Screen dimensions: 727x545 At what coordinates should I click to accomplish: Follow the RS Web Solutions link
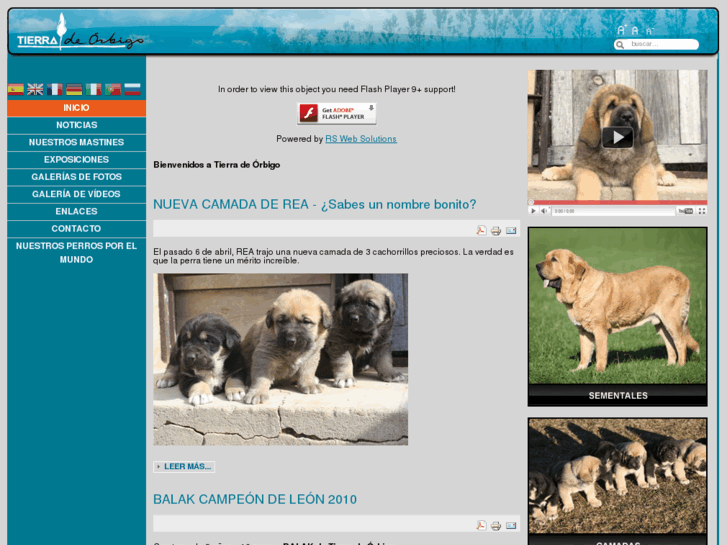coord(361,139)
